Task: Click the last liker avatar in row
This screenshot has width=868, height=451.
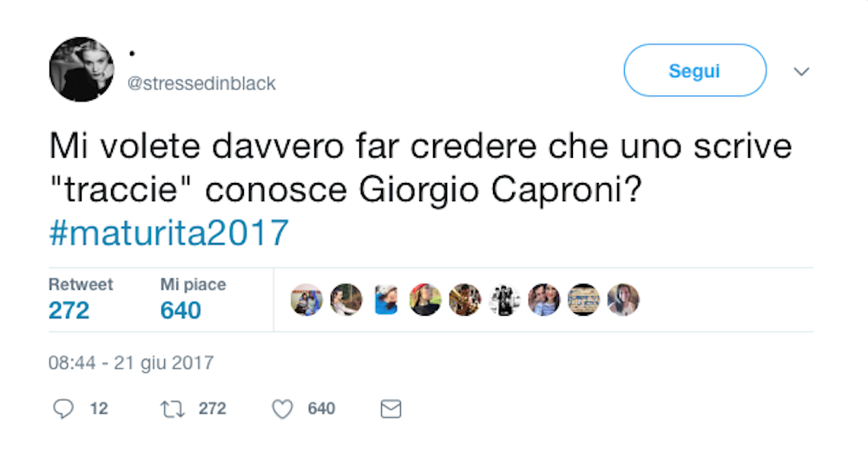Action: pyautogui.click(x=623, y=300)
